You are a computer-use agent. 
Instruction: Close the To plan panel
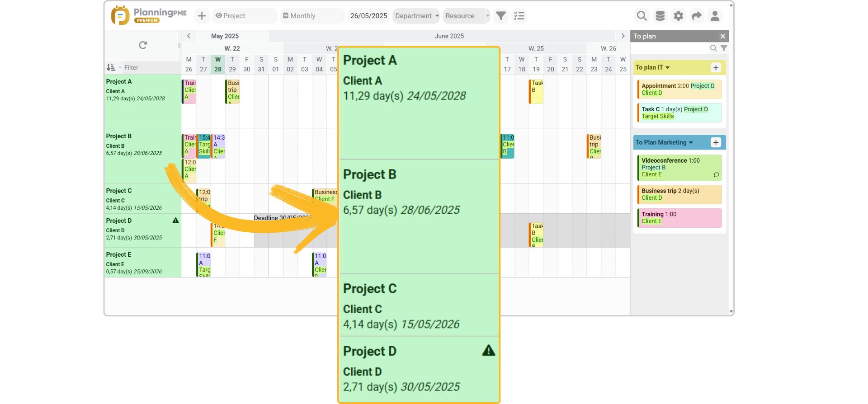[x=722, y=36]
